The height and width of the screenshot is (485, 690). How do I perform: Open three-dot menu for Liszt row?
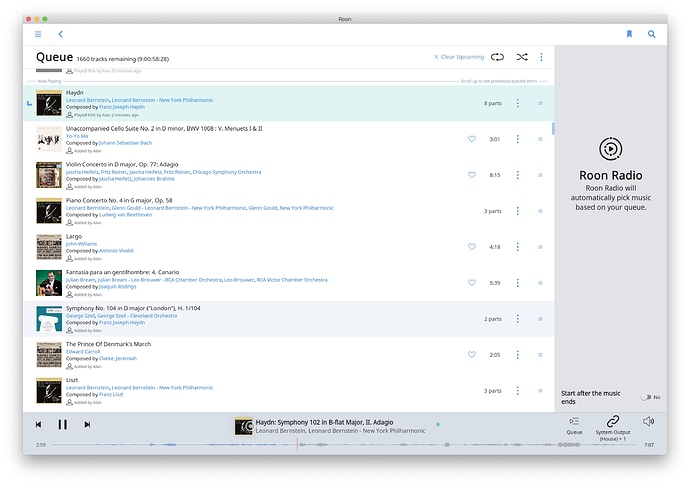coord(518,390)
